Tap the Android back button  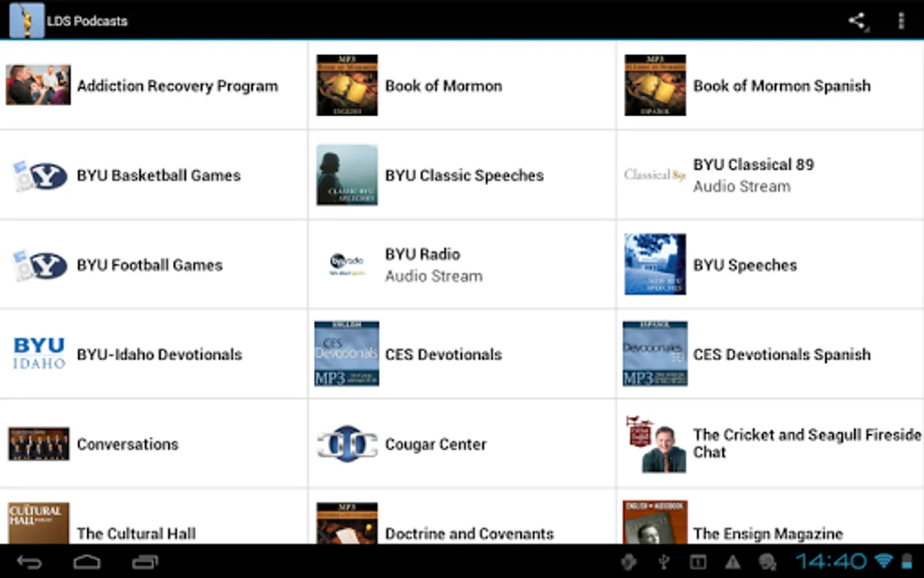click(x=29, y=562)
